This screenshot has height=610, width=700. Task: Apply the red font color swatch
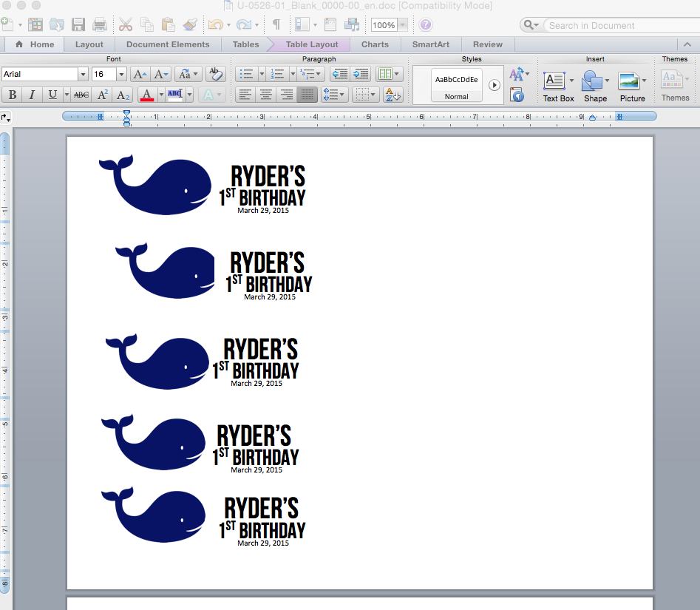[147, 95]
